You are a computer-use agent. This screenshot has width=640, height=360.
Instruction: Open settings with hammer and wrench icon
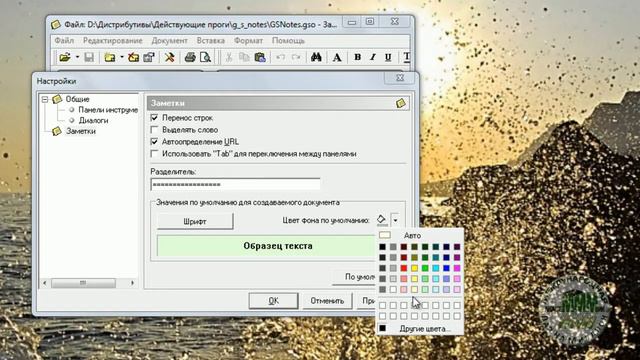click(x=169, y=57)
